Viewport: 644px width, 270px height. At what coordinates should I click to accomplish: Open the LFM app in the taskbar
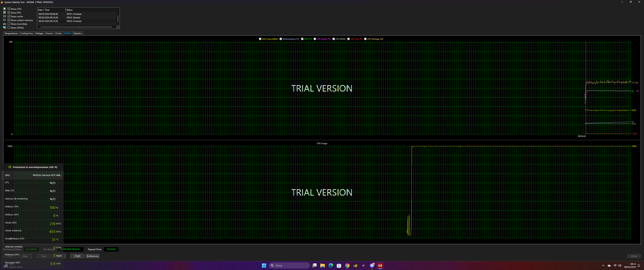[x=364, y=265]
